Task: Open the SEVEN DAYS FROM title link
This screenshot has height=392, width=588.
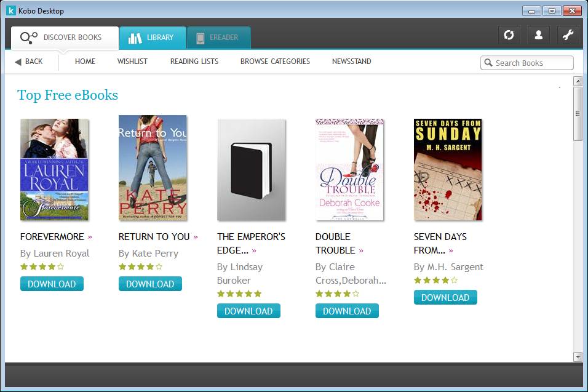Action: click(x=440, y=244)
